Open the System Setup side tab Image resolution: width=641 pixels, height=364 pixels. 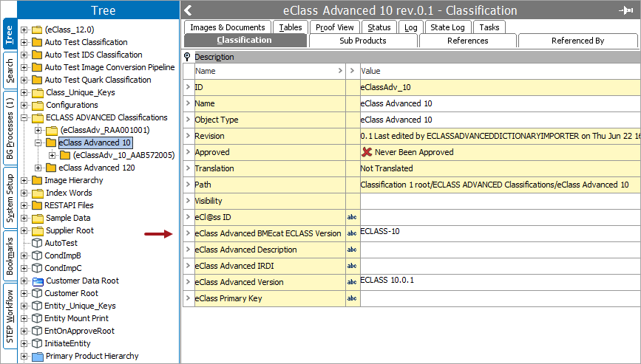click(x=10, y=198)
